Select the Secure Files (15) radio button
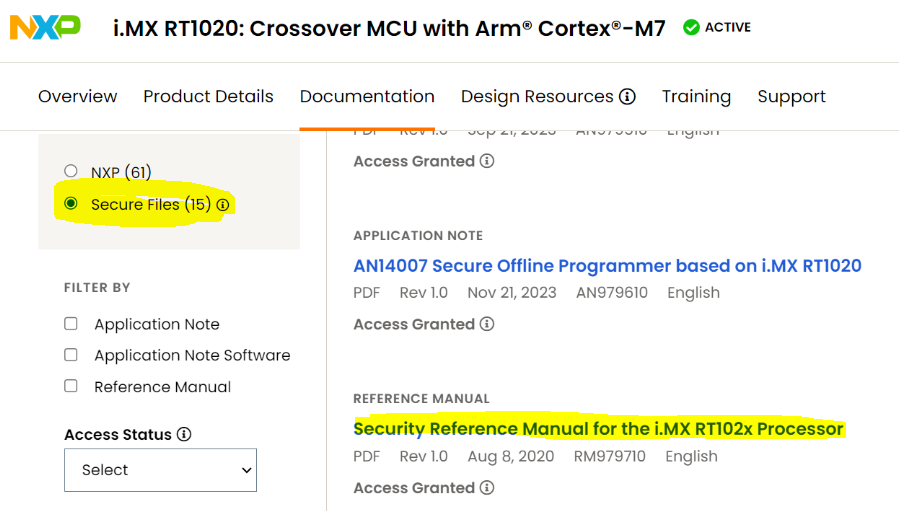Image resolution: width=899 pixels, height=511 pixels. pyautogui.click(x=71, y=203)
